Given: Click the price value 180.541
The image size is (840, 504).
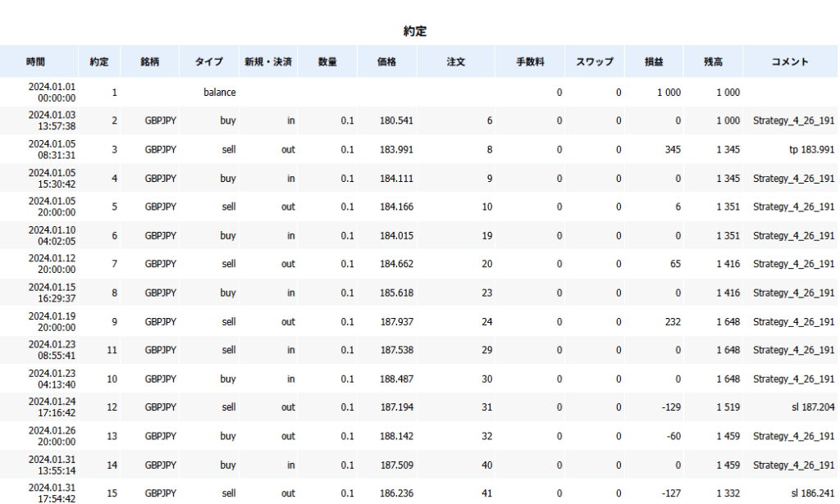Looking at the screenshot, I should [x=397, y=121].
